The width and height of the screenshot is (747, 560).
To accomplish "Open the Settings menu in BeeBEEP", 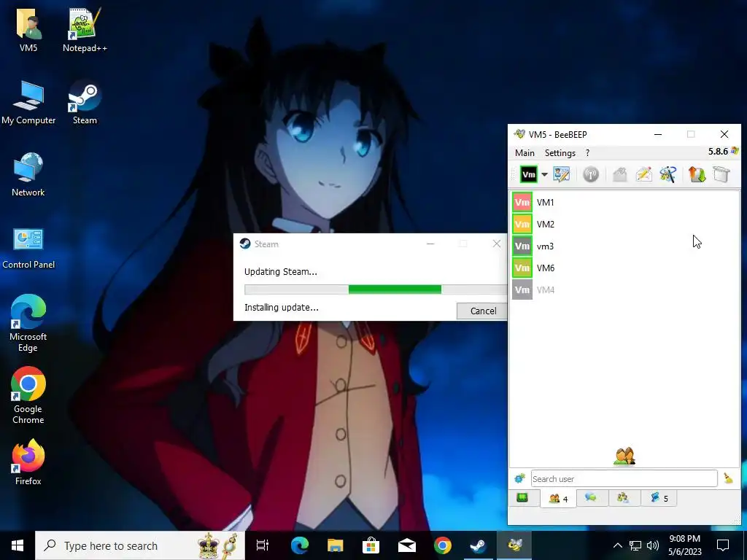I will click(x=560, y=153).
